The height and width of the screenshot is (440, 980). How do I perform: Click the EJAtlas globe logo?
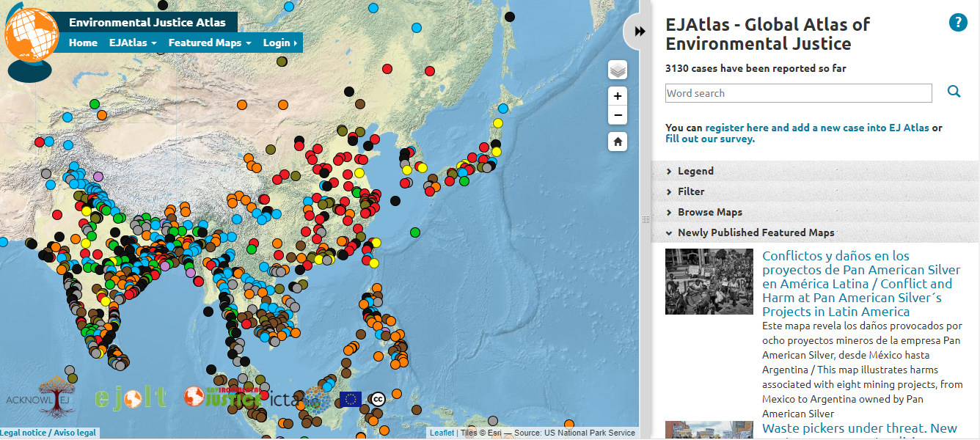[32, 39]
